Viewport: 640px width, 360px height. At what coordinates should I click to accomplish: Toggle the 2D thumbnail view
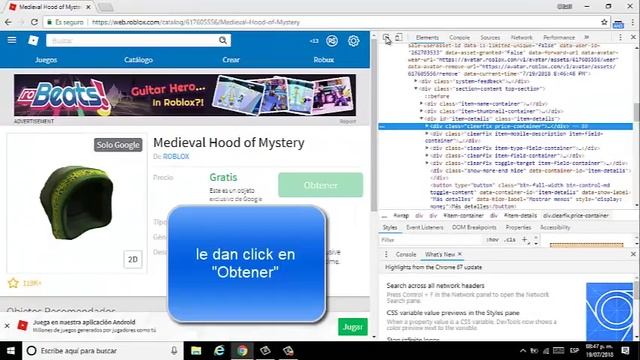[133, 260]
